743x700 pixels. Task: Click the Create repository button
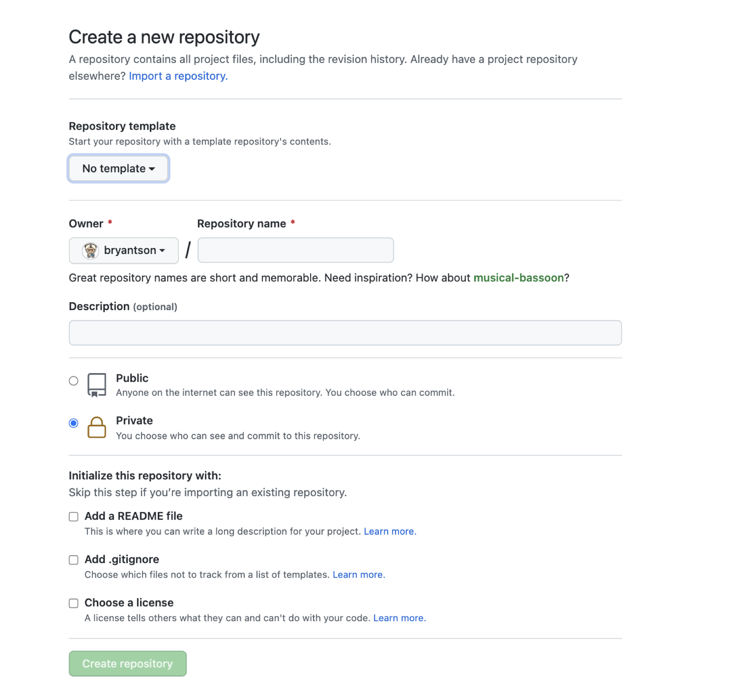(x=128, y=663)
